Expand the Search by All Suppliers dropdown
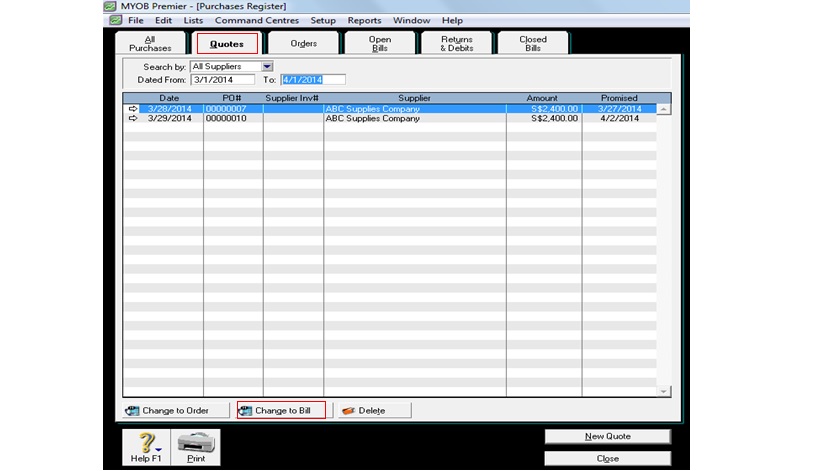 tap(267, 66)
